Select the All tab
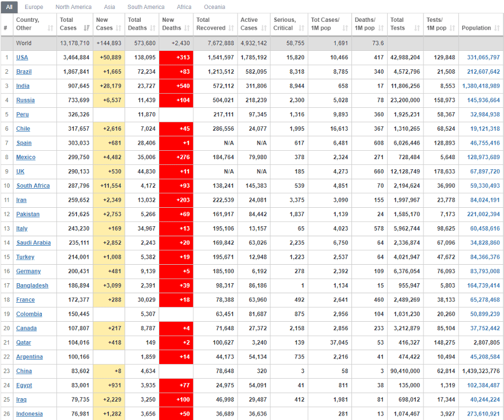 pyautogui.click(x=9, y=7)
